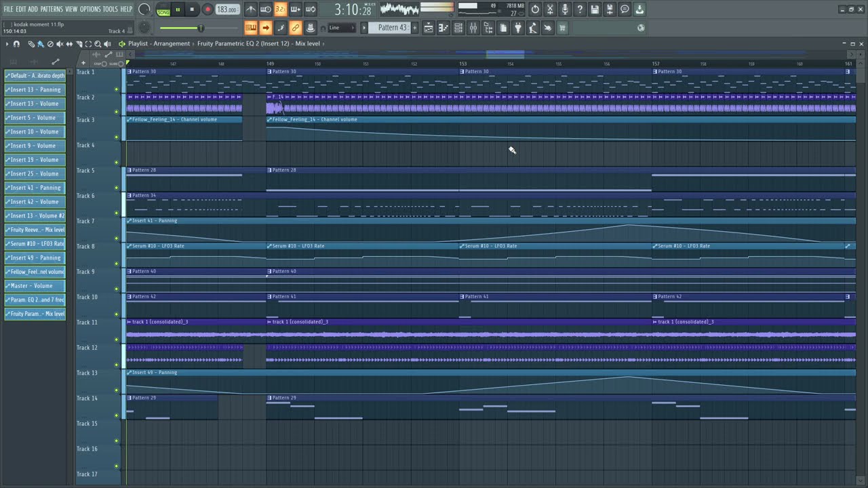
Task: Open the Piano roll view icon
Action: tap(443, 28)
